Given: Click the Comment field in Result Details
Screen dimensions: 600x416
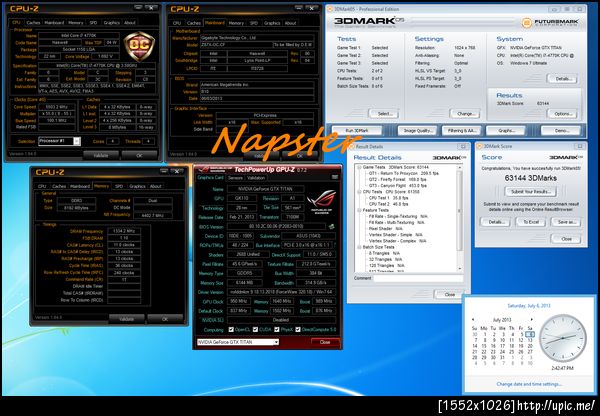Looking at the screenshot, I should click(x=418, y=278).
